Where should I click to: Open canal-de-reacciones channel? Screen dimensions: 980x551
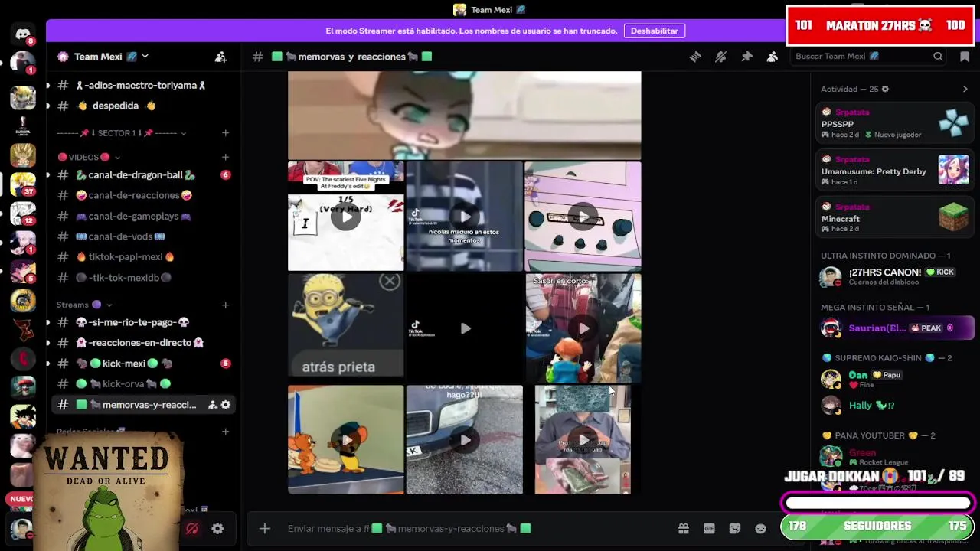[x=142, y=195]
